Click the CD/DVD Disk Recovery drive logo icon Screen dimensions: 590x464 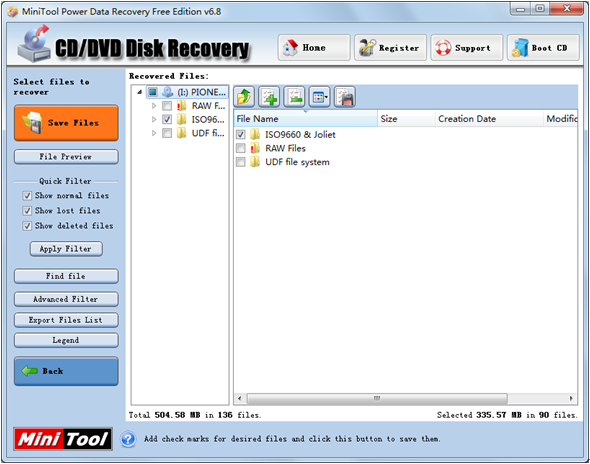(34, 44)
